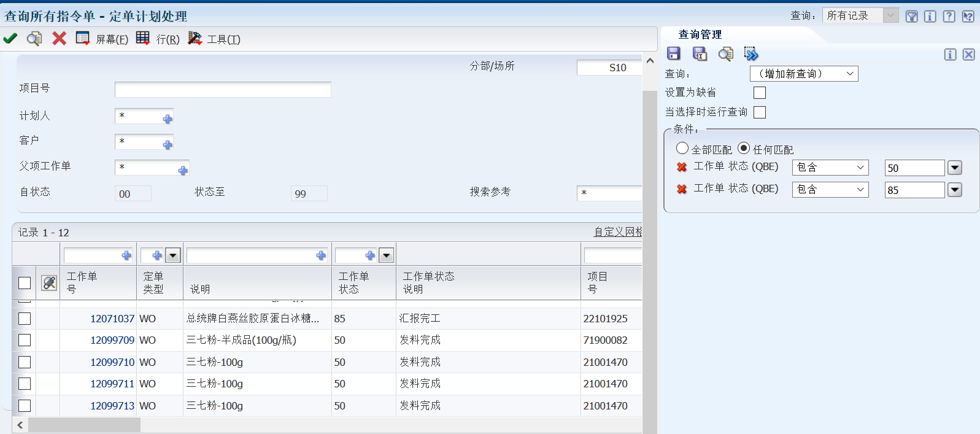The image size is (980, 434).
Task: Check the row checkbox for work order 12099713
Action: 25,406
